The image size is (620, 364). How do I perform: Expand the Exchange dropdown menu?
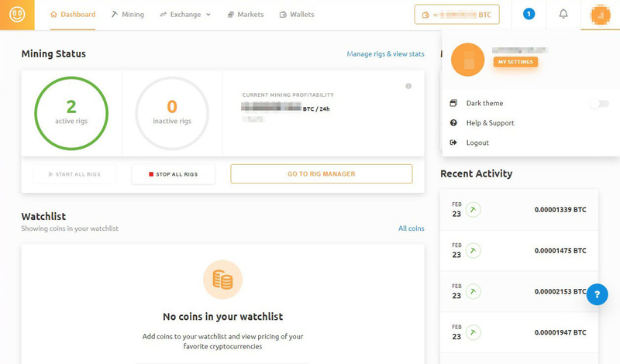pyautogui.click(x=185, y=15)
